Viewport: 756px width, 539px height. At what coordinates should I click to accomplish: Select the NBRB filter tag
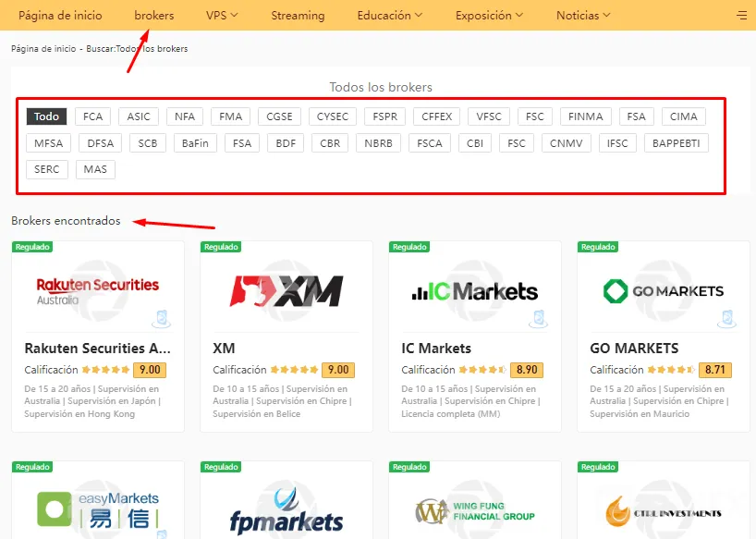(x=379, y=143)
